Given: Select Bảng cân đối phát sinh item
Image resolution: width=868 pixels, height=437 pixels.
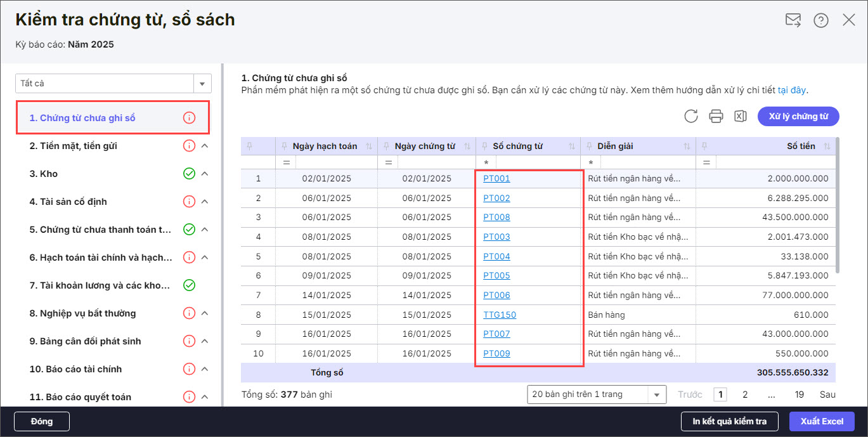Looking at the screenshot, I should click(x=85, y=341).
